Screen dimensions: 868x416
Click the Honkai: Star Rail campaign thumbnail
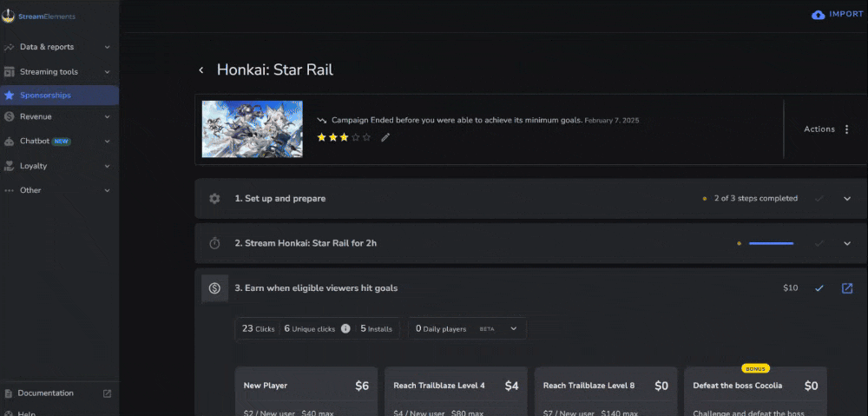tap(252, 129)
